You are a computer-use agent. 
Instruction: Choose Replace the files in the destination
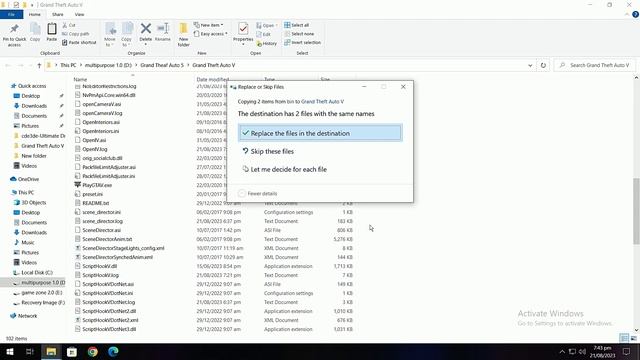320,133
